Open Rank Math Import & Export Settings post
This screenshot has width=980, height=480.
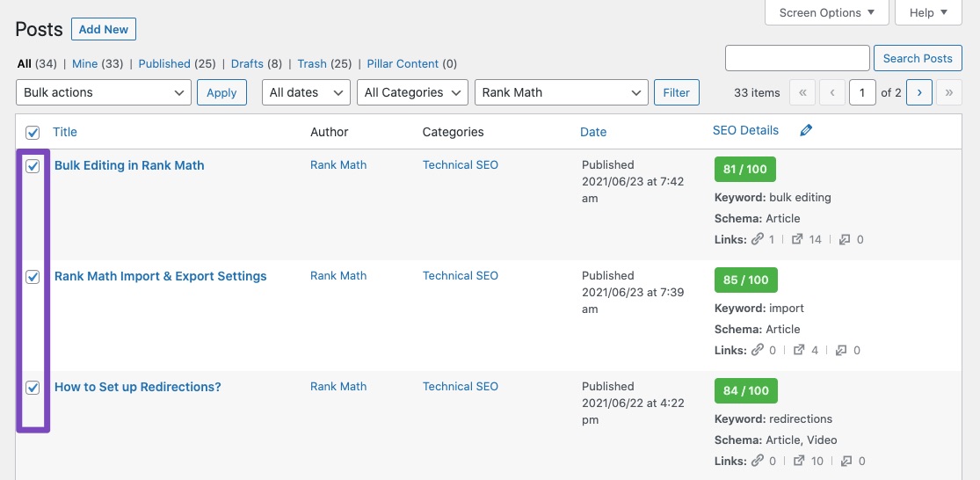point(161,276)
